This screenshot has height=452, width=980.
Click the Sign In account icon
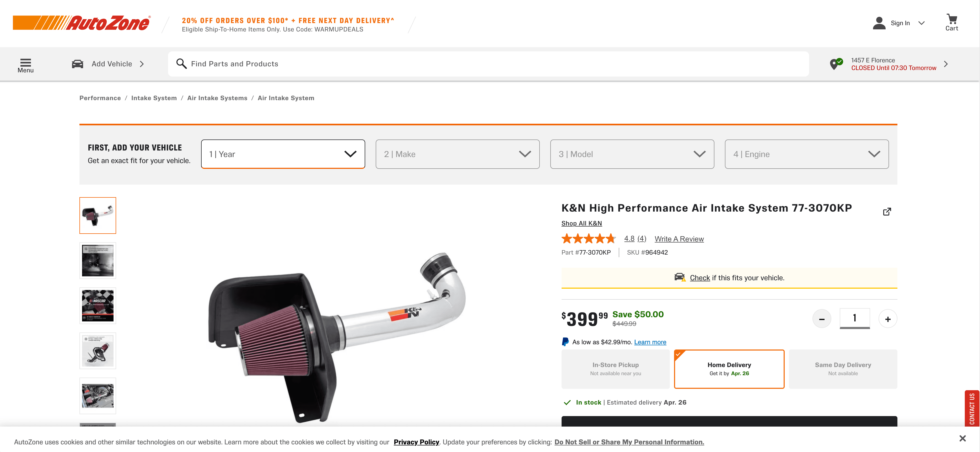point(879,23)
